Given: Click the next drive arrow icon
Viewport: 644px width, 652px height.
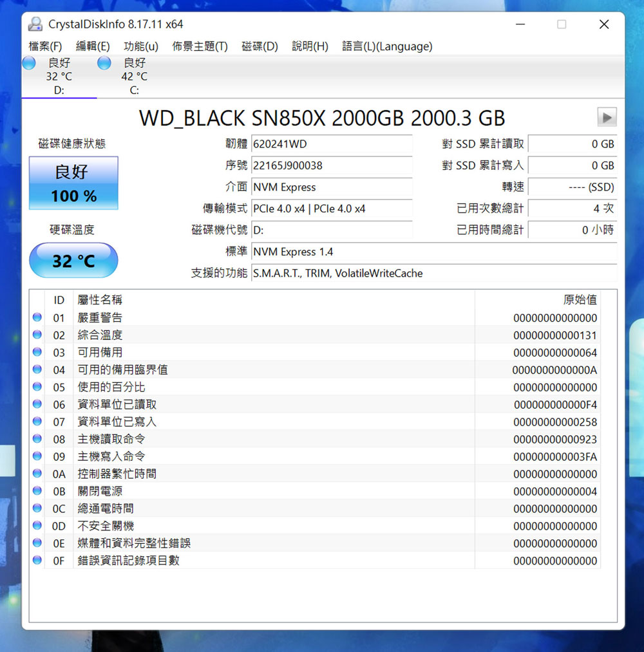Looking at the screenshot, I should [x=606, y=118].
